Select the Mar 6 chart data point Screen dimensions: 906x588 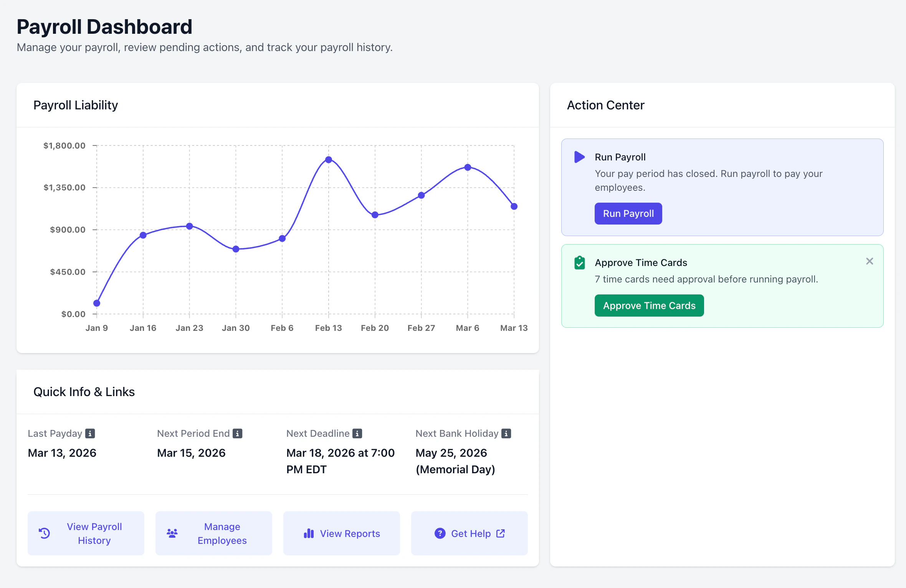468,167
